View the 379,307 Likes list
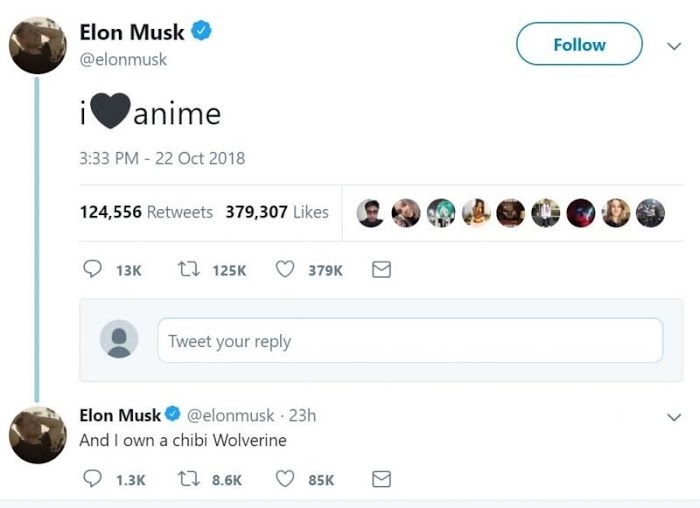This screenshot has height=508, width=700. (277, 212)
